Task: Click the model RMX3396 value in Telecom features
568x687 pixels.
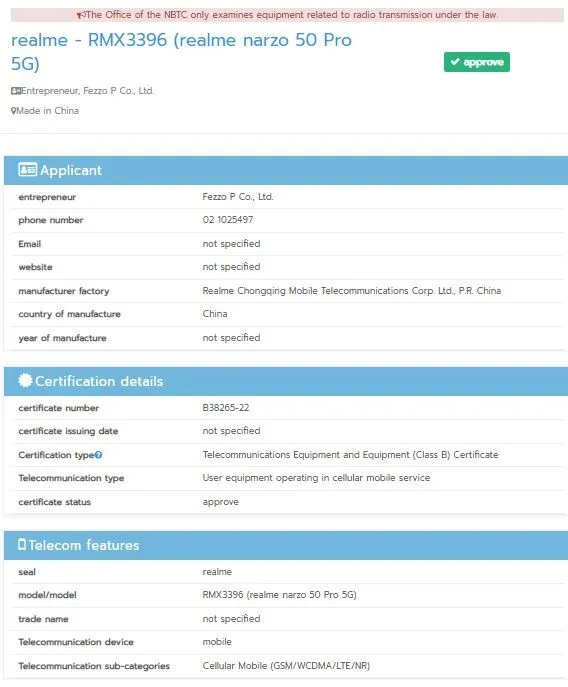Action: click(279, 595)
